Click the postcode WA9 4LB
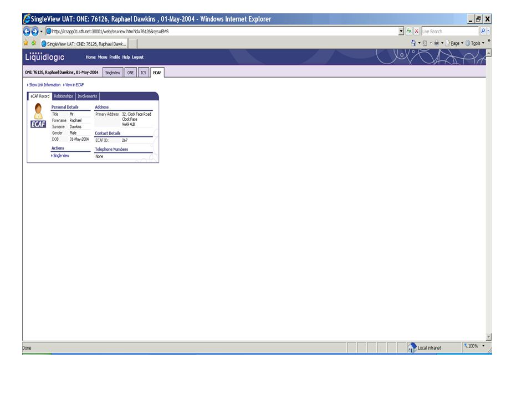Screen dimensions: 532x399 tap(128, 124)
